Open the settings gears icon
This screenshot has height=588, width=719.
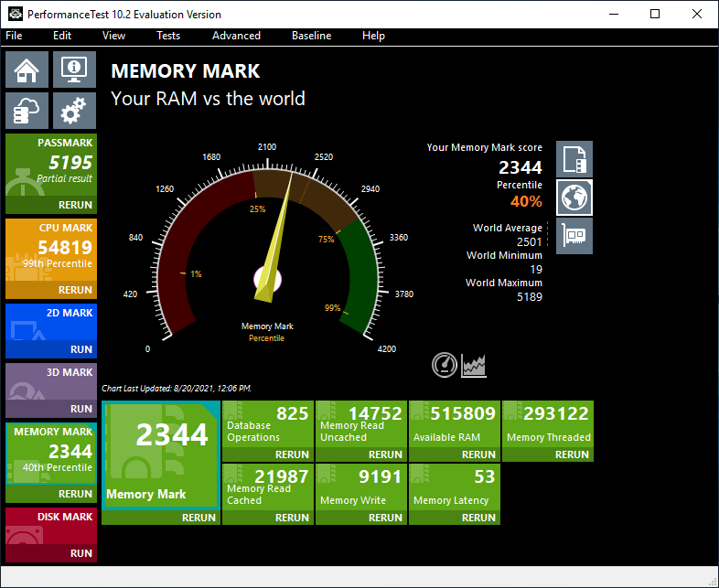pyautogui.click(x=74, y=111)
